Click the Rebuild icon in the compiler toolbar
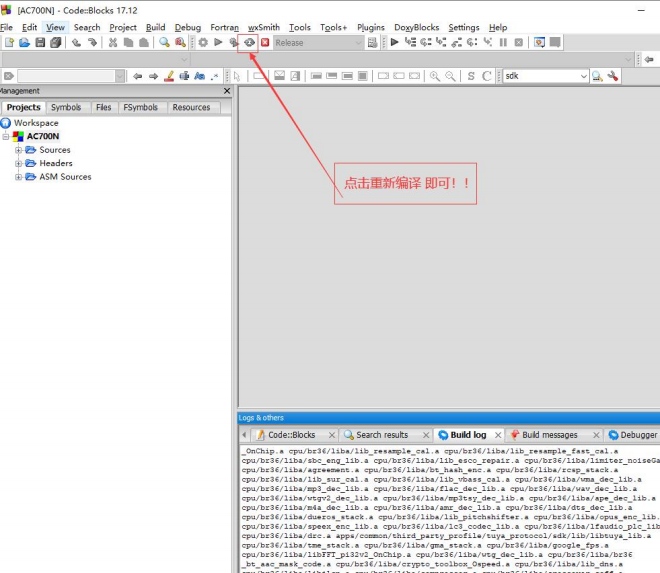The height and width of the screenshot is (573, 660). tap(249, 43)
